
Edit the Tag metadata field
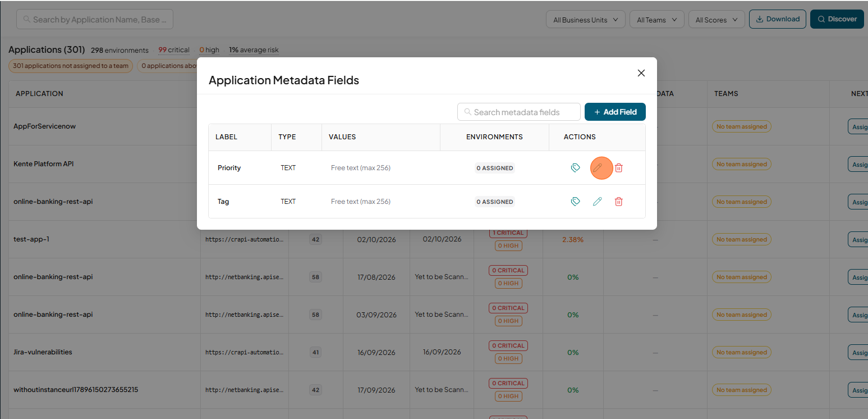tap(597, 201)
